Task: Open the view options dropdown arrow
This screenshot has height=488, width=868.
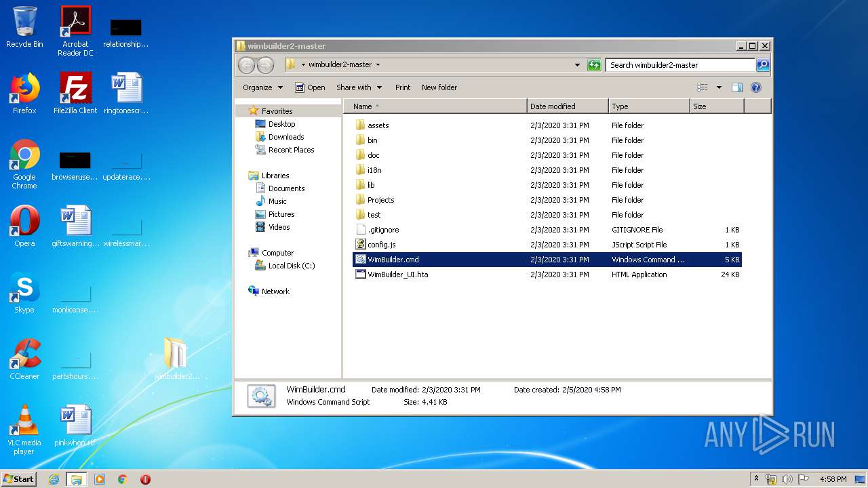Action: pyautogui.click(x=719, y=87)
